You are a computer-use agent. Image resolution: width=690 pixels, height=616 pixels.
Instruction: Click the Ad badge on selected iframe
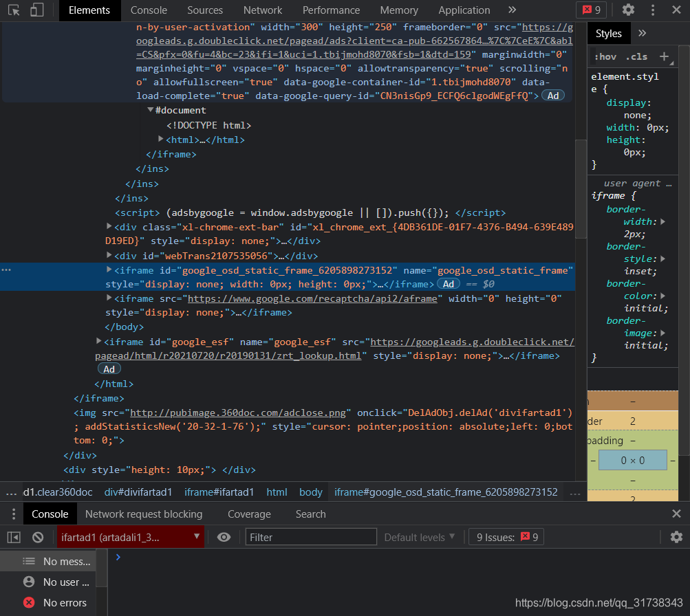click(x=449, y=284)
